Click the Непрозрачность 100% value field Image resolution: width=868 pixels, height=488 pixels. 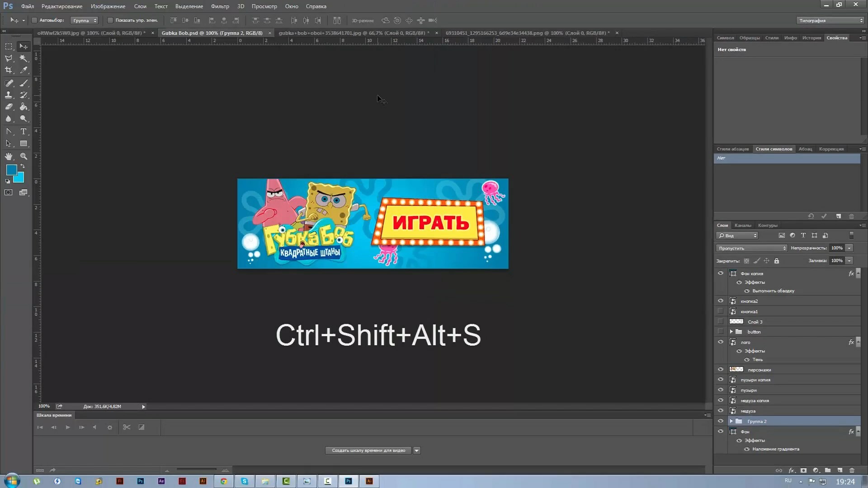click(x=837, y=248)
